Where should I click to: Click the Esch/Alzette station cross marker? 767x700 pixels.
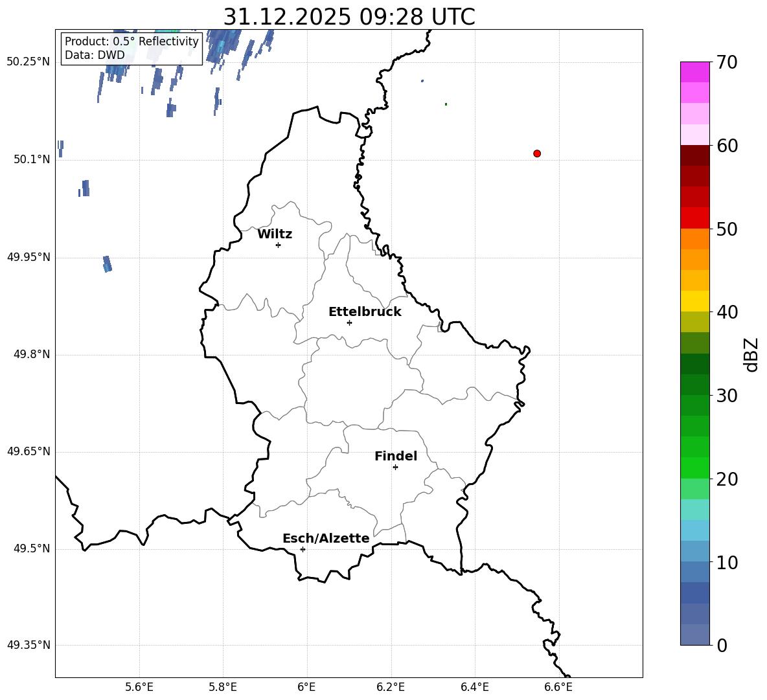(303, 549)
